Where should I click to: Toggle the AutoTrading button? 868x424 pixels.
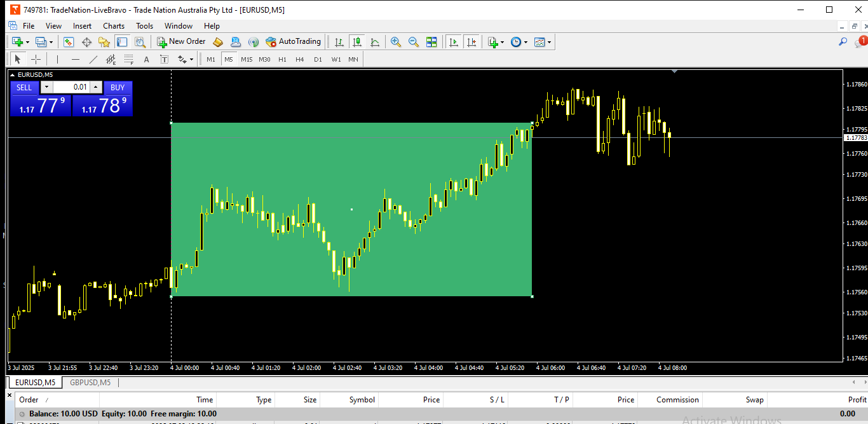tap(294, 42)
